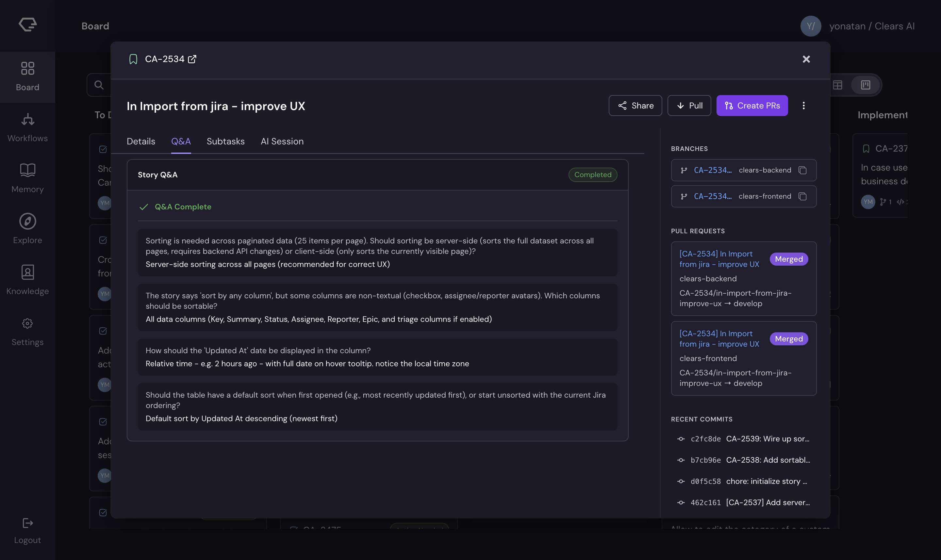This screenshot has width=941, height=560.
Task: Open the Board sidebar section
Action: [27, 77]
